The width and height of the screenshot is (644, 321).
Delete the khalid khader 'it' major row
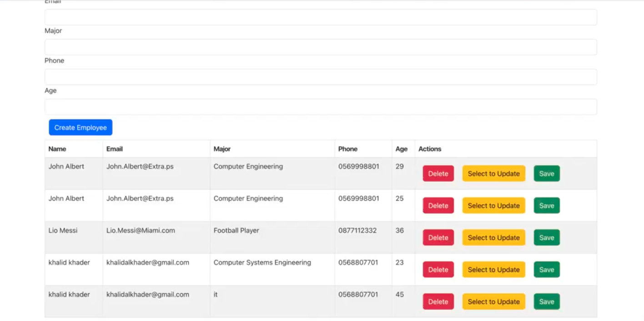click(x=438, y=301)
